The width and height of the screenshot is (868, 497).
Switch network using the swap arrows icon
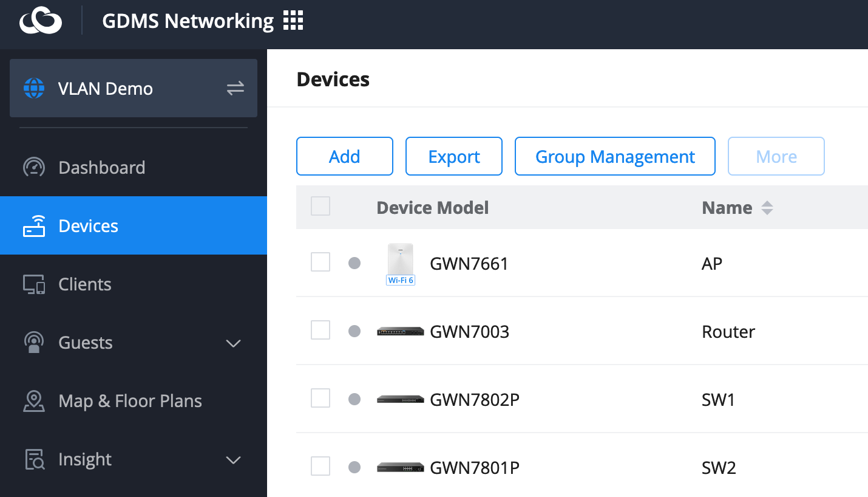tap(235, 88)
